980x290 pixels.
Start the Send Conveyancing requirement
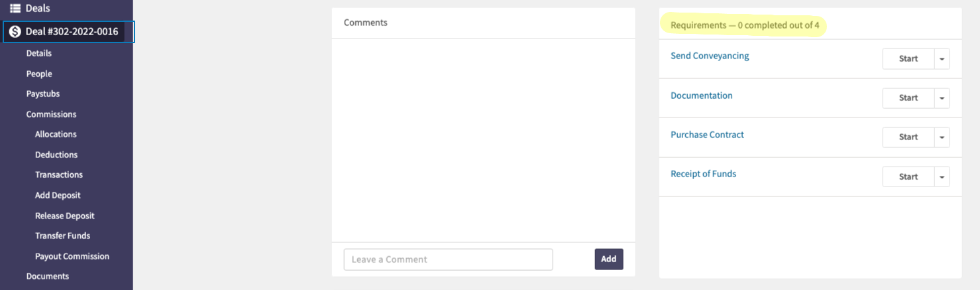(x=908, y=59)
